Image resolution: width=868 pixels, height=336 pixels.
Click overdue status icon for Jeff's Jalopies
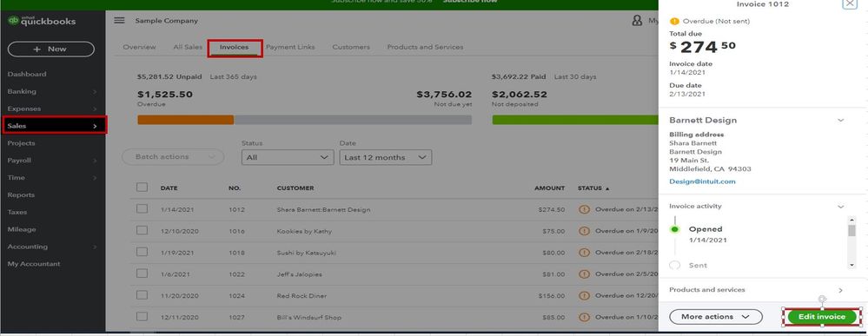584,274
